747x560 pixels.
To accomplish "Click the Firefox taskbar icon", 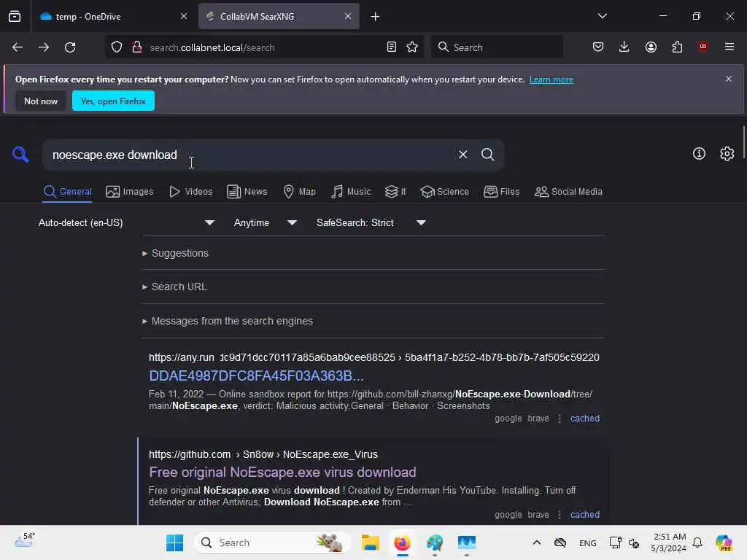I will coord(403,542).
